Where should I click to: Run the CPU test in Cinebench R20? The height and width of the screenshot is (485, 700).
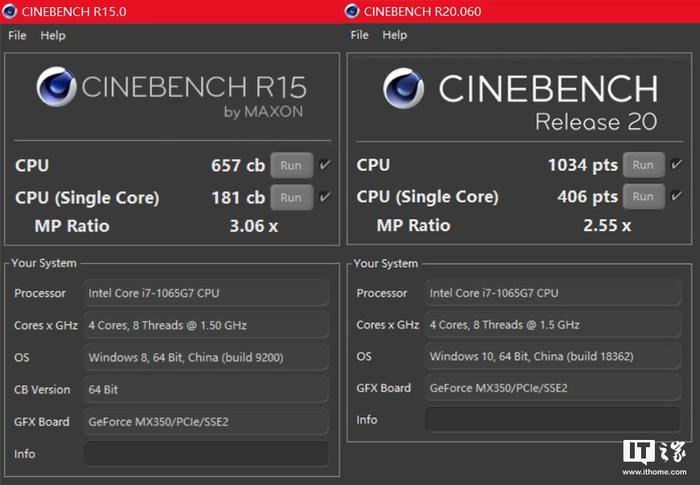pyautogui.click(x=643, y=165)
